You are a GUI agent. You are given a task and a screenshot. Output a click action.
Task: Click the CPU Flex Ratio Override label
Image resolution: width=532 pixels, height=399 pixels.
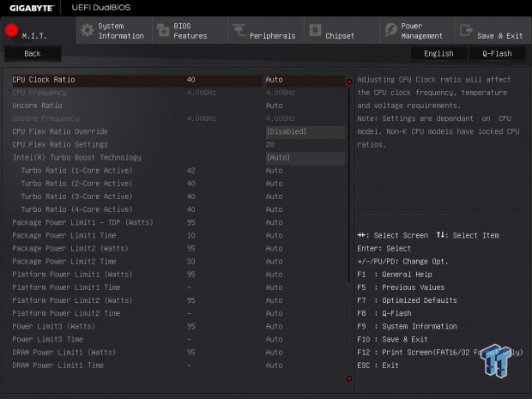[60, 131]
